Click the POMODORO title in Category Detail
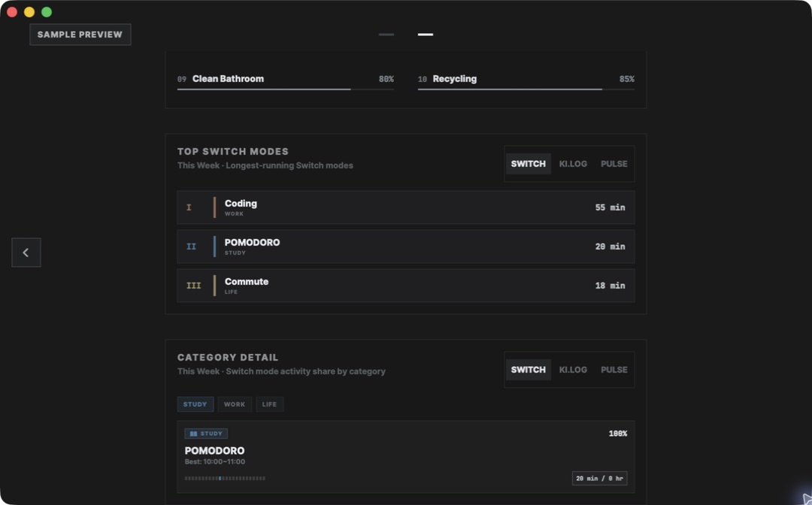Image resolution: width=812 pixels, height=505 pixels. coord(214,451)
